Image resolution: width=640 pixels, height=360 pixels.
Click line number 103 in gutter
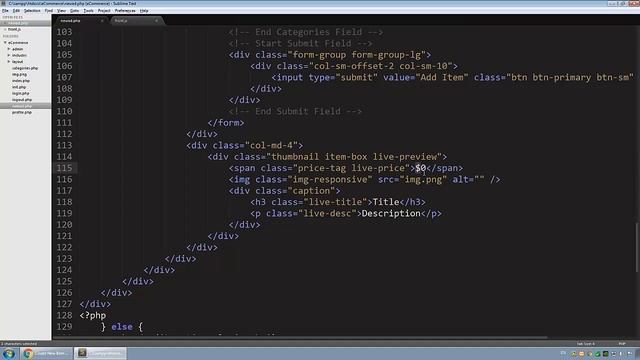(x=64, y=32)
